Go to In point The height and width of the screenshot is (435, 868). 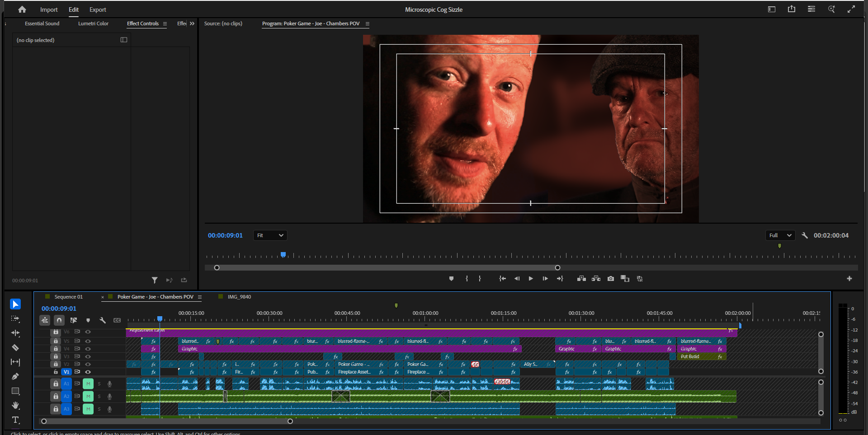(502, 279)
